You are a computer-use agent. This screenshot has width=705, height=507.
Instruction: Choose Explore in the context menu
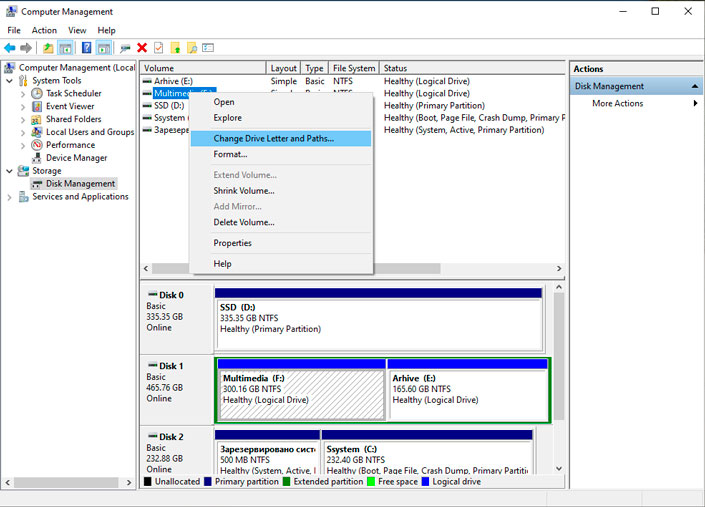[281, 118]
